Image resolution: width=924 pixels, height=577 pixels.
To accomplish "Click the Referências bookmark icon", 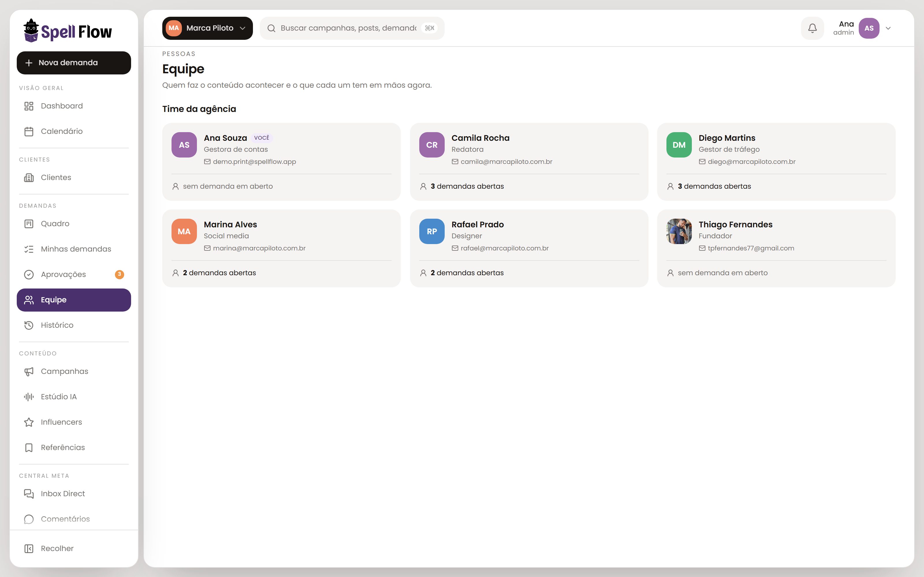I will click(x=29, y=448).
